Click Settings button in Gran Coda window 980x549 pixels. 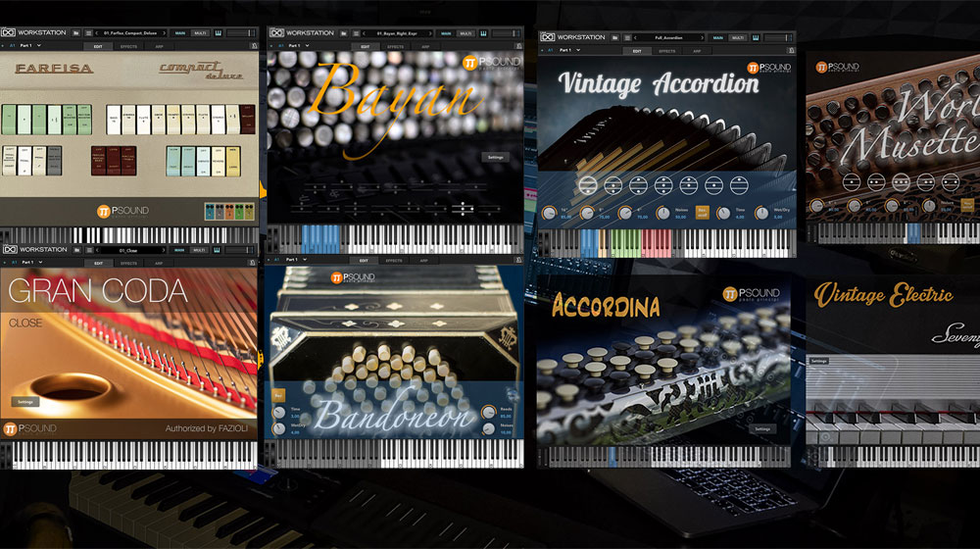25,402
